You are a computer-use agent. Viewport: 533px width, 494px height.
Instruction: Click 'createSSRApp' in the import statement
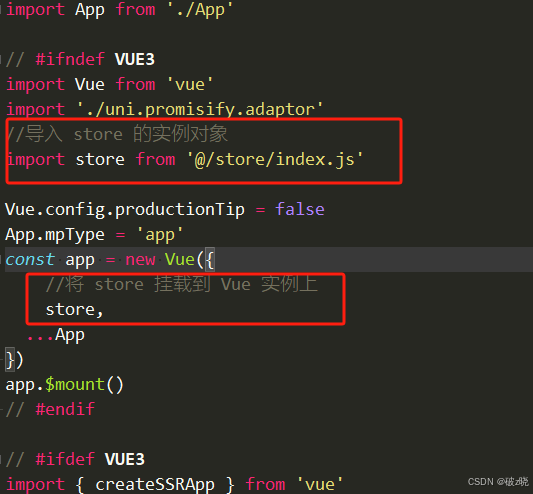click(x=155, y=485)
